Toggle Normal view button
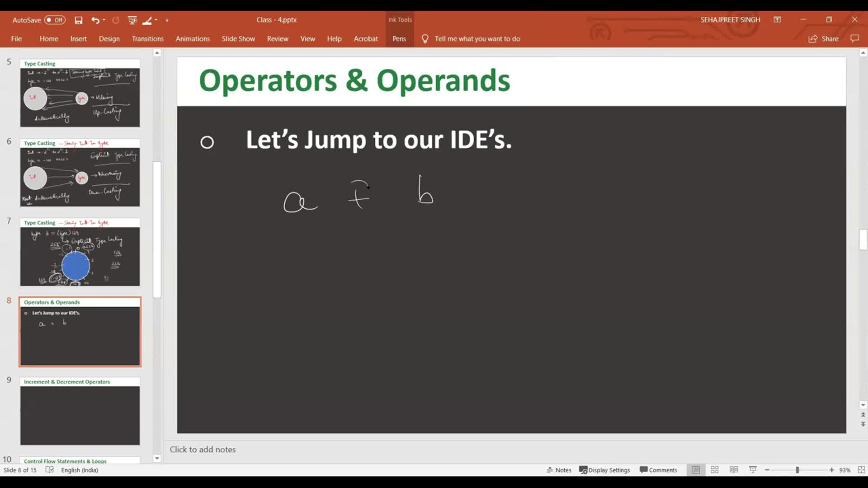 (x=696, y=470)
